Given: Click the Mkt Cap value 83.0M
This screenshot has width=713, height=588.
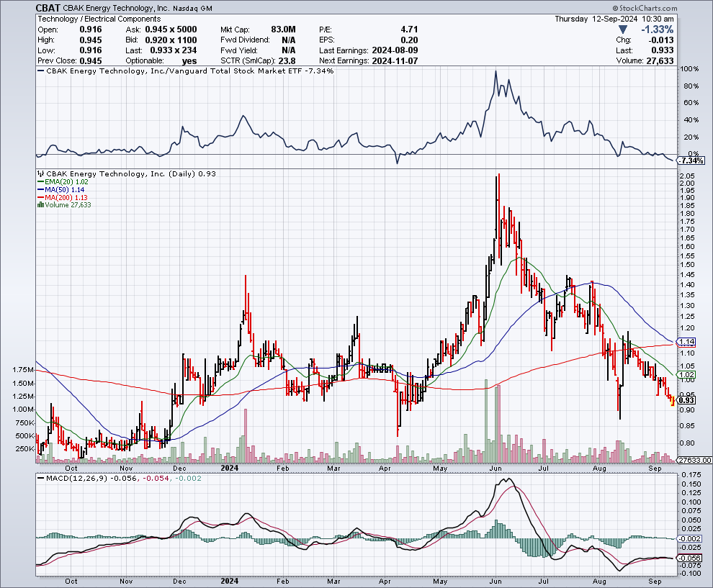Looking at the screenshot, I should pyautogui.click(x=283, y=30).
